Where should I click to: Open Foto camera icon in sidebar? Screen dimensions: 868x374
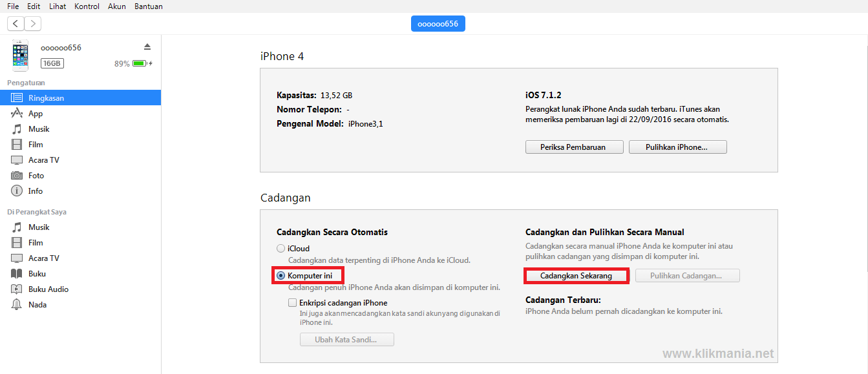(x=17, y=176)
